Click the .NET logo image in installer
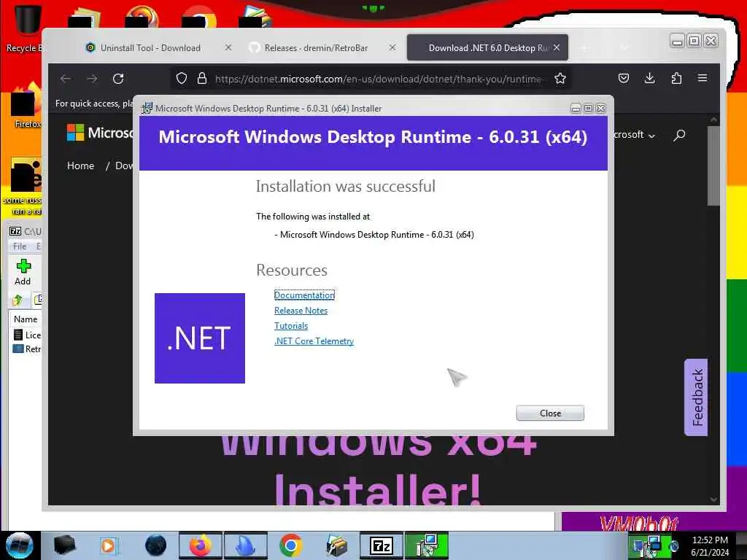Image resolution: width=747 pixels, height=560 pixels. click(200, 338)
